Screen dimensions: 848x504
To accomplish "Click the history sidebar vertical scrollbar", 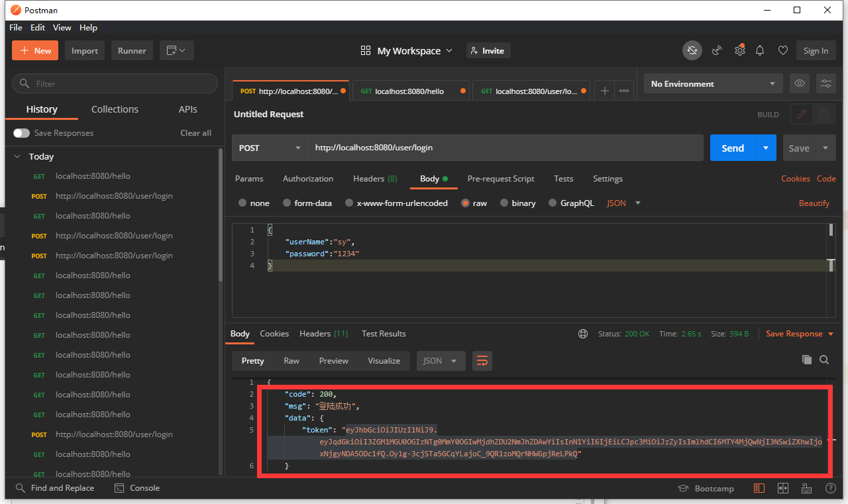I will (x=221, y=215).
